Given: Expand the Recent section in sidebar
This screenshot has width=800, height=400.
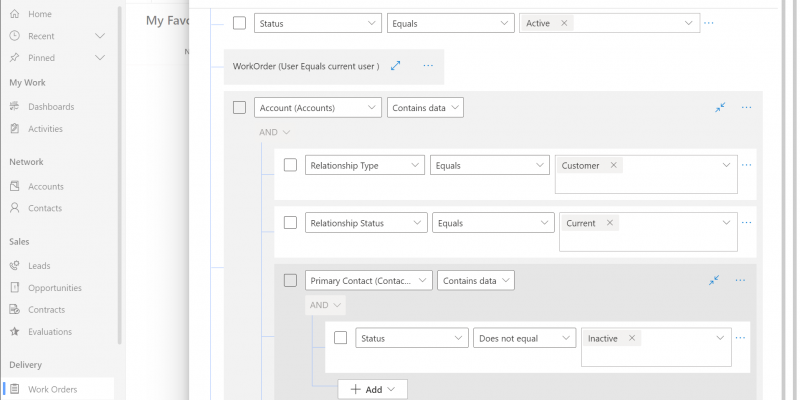Looking at the screenshot, I should click(99, 36).
